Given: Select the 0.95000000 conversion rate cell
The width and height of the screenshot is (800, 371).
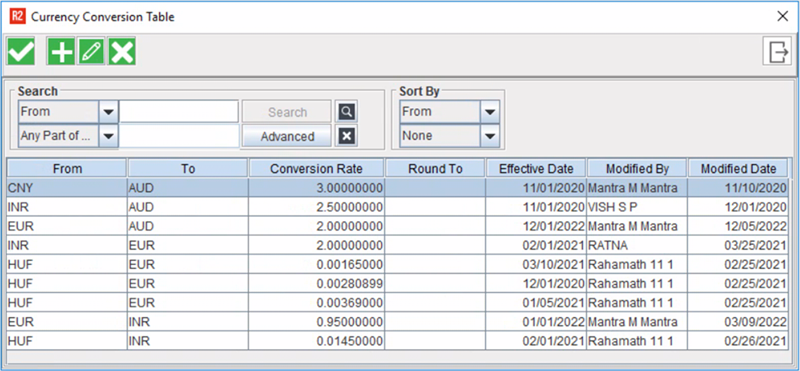Looking at the screenshot, I should [x=316, y=322].
